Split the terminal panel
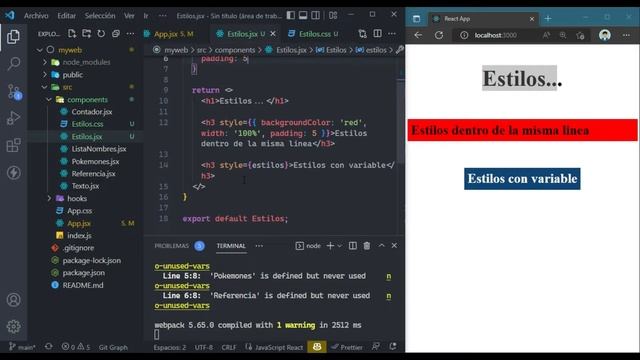The width and height of the screenshot is (640, 360). click(353, 246)
